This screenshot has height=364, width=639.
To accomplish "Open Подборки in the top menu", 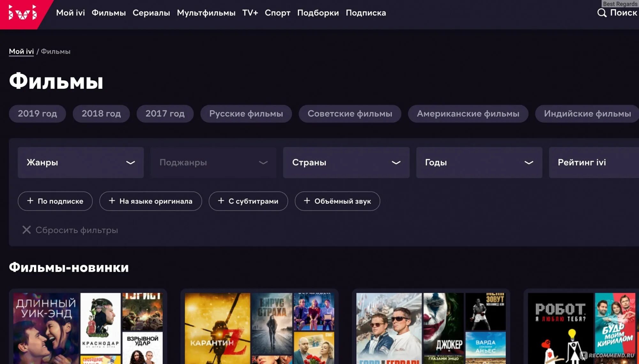I will [x=318, y=13].
